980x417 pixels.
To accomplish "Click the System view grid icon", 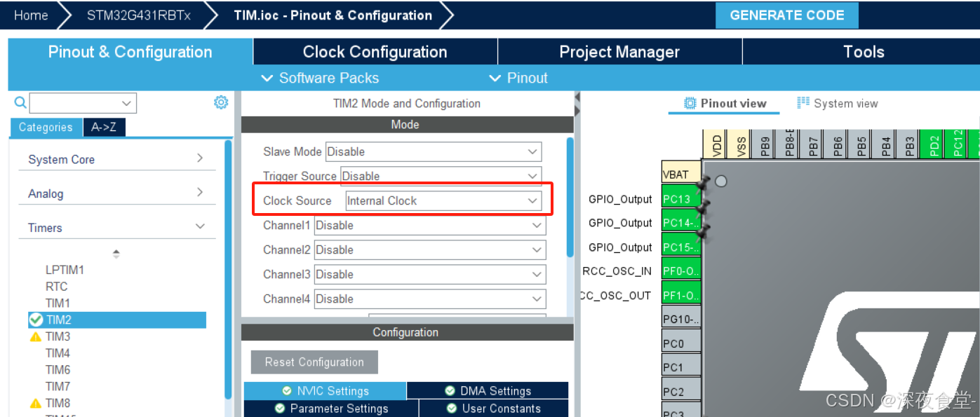I will pyautogui.click(x=803, y=103).
